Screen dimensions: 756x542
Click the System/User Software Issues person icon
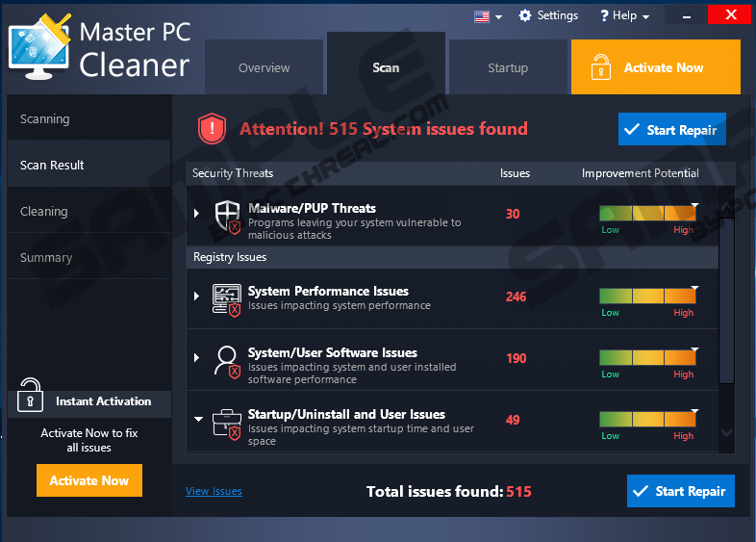[227, 360]
